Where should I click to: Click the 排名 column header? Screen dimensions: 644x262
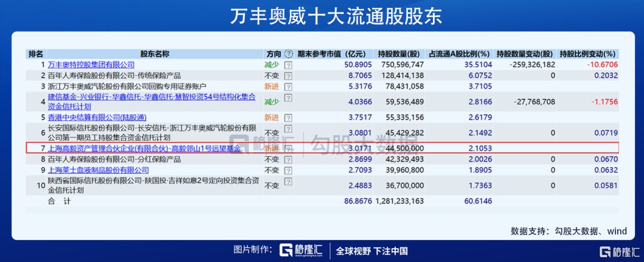pyautogui.click(x=36, y=54)
